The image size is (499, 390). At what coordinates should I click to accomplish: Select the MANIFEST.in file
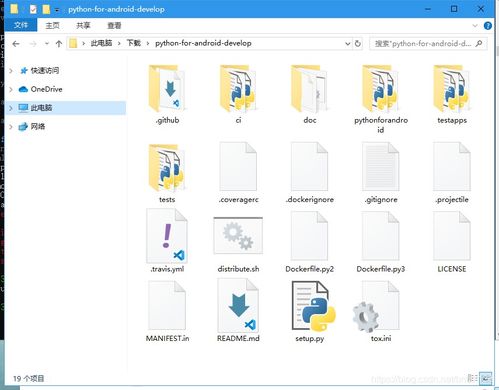click(x=167, y=312)
